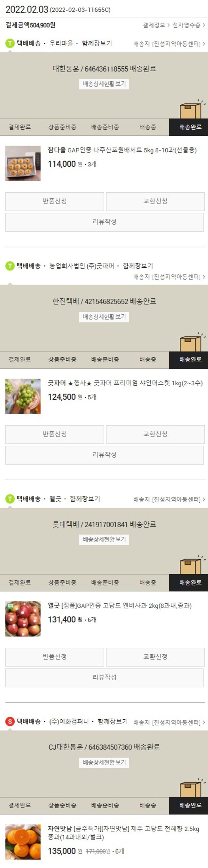This screenshot has width=208, height=868.
Task: Open 결제정보 payment details link
Action: [156, 25]
